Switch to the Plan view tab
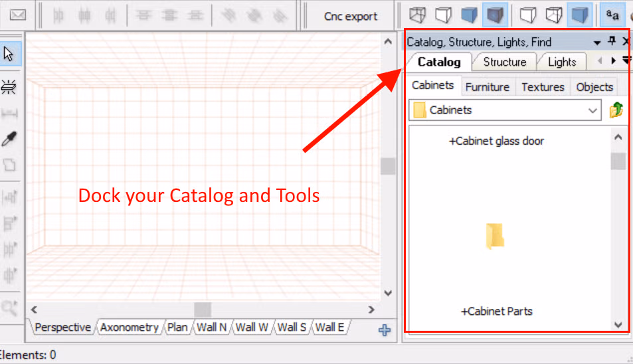 coord(177,327)
